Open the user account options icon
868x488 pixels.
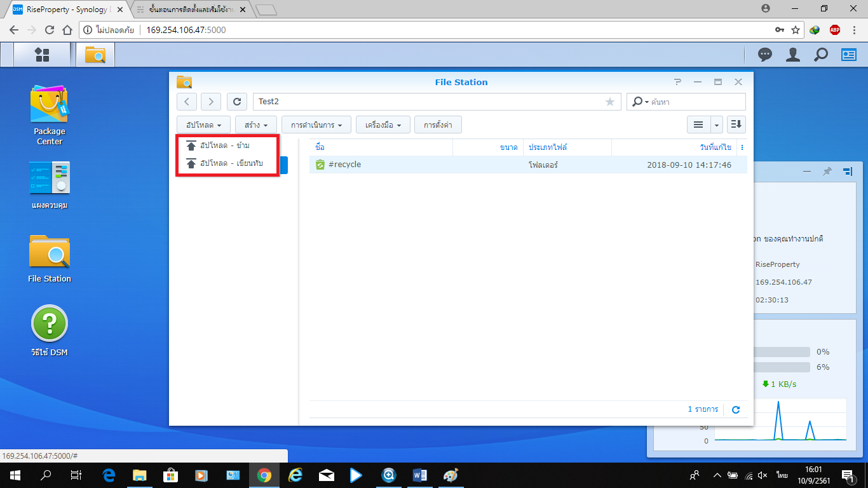tap(792, 55)
